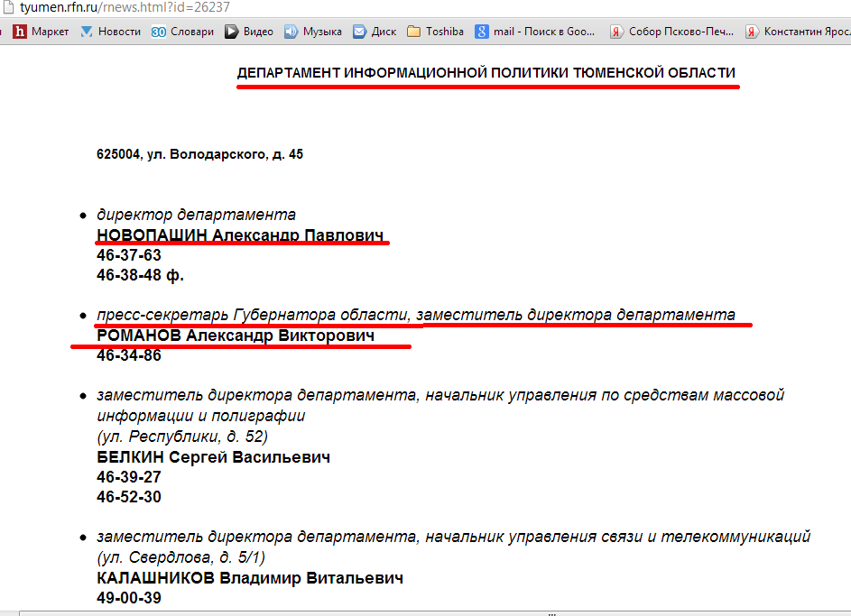Open the Google mail search bookmark icon

[481, 32]
